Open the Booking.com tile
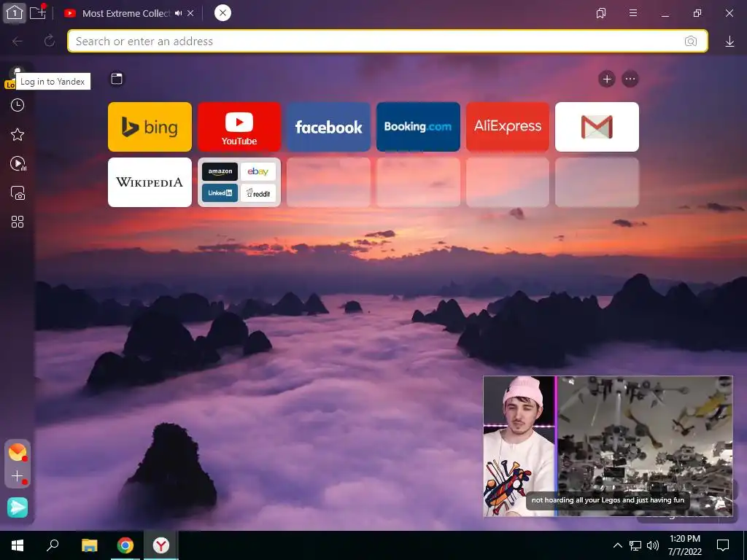 [x=418, y=127]
